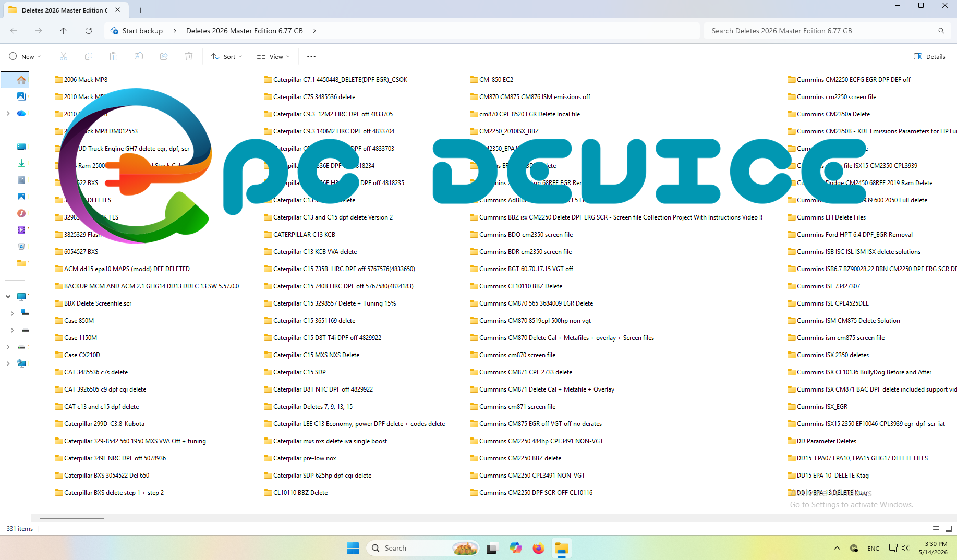Open the View dropdown menu
Viewport: 957px width, 560px height.
[273, 56]
